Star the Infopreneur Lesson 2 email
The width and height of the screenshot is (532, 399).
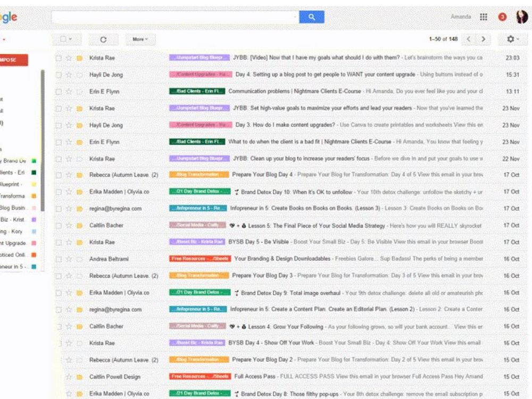click(69, 310)
